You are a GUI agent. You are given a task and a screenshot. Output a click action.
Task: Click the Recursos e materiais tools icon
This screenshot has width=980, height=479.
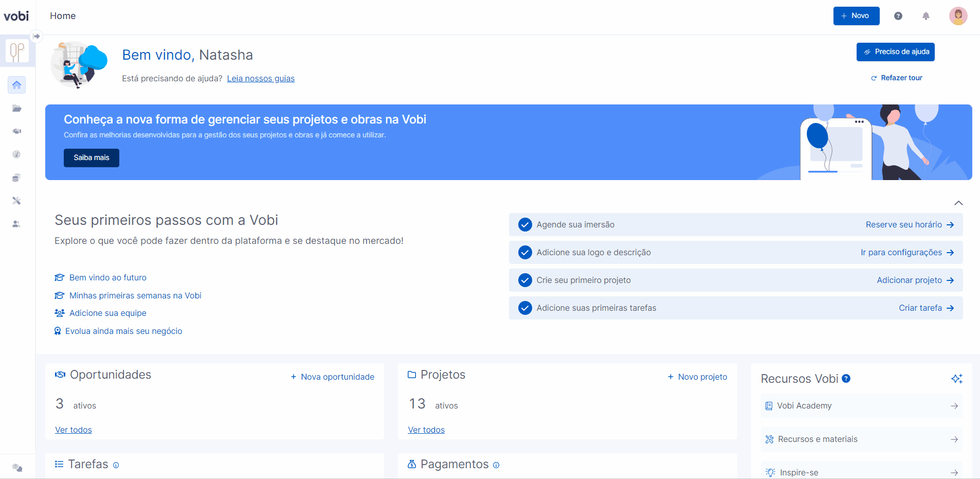769,439
